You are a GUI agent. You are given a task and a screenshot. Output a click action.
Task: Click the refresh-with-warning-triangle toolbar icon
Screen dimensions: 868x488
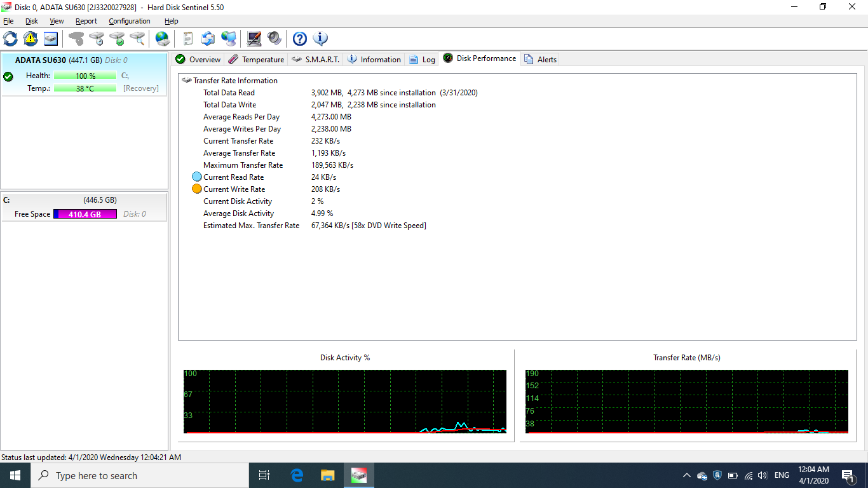pyautogui.click(x=31, y=39)
